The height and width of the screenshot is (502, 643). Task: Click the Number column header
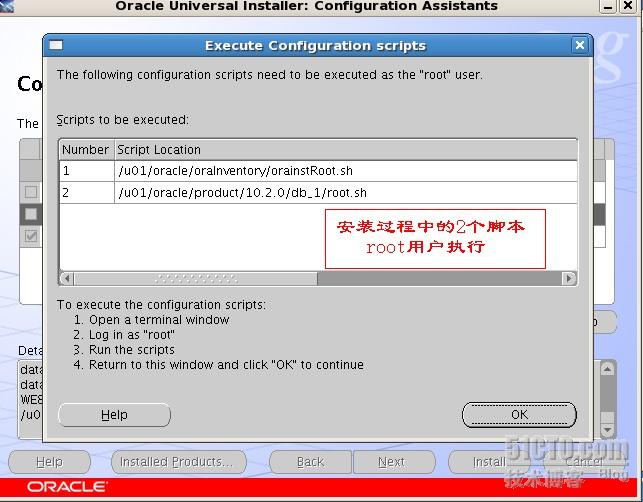point(86,150)
